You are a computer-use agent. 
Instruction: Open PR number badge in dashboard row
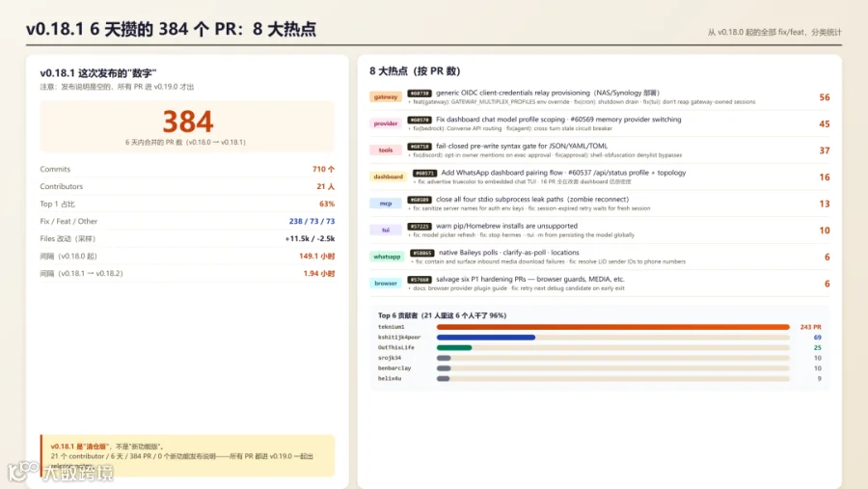click(x=424, y=174)
